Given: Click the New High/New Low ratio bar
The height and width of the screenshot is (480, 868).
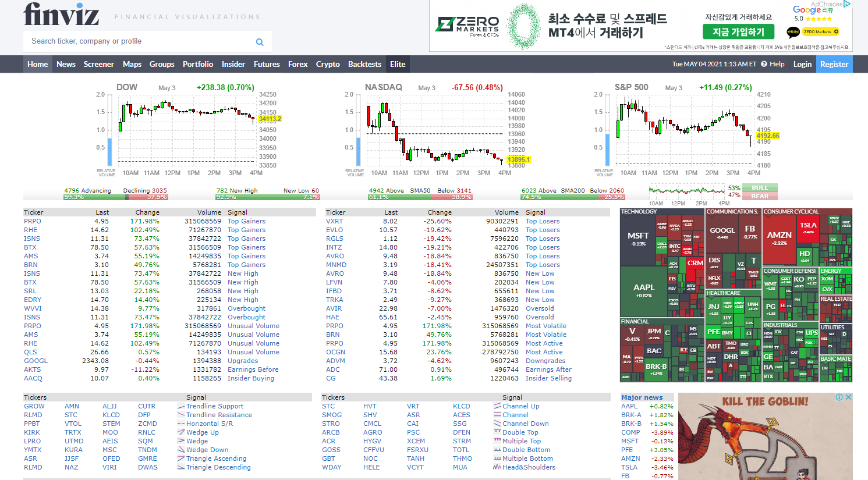Looking at the screenshot, I should 268,197.
